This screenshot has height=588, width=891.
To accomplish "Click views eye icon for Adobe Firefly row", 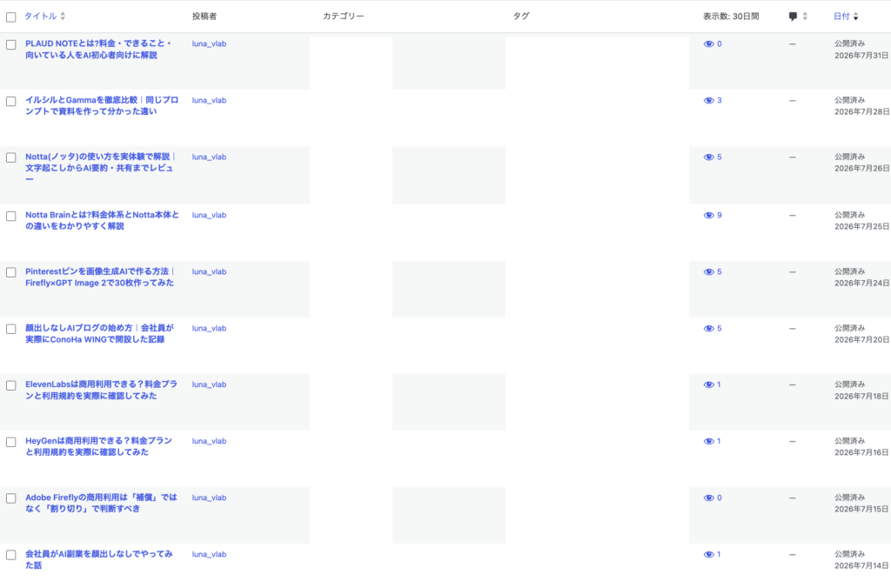I will click(x=708, y=498).
